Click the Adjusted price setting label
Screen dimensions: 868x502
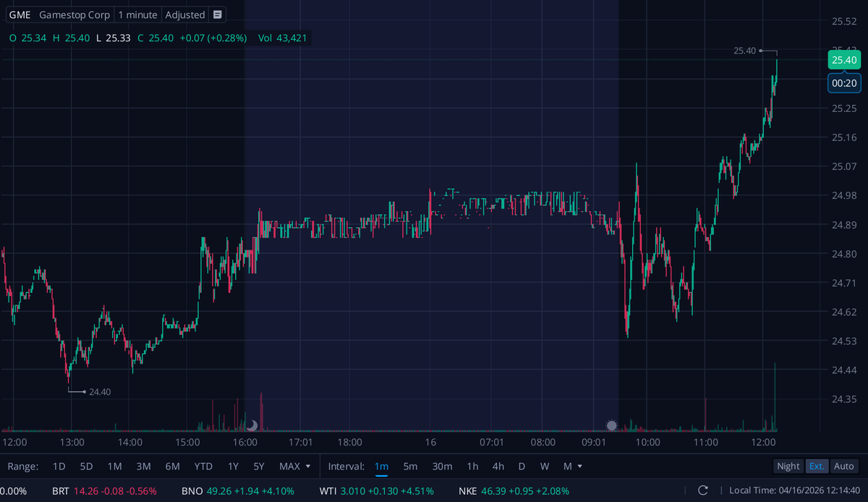(x=184, y=14)
